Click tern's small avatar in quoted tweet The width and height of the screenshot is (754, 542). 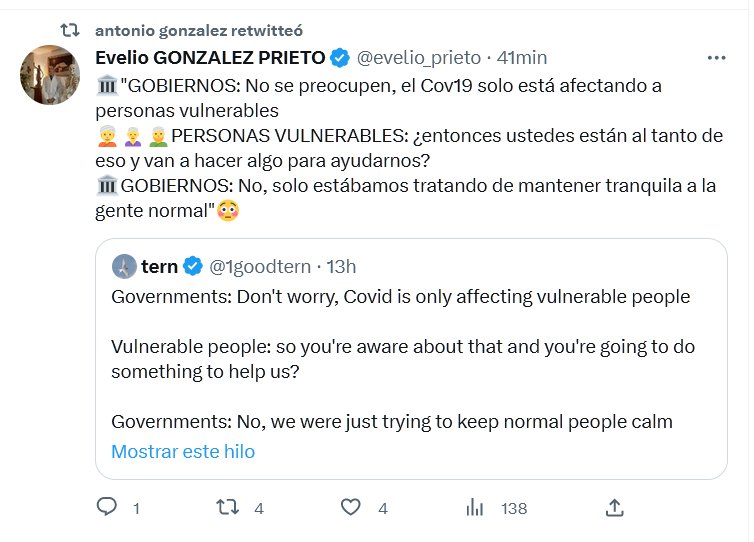click(x=123, y=266)
